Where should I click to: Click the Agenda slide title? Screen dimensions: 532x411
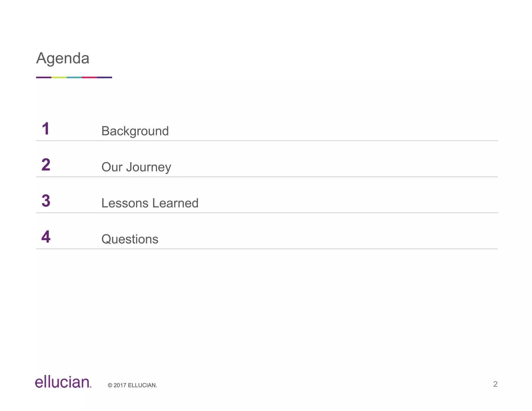[x=63, y=58]
